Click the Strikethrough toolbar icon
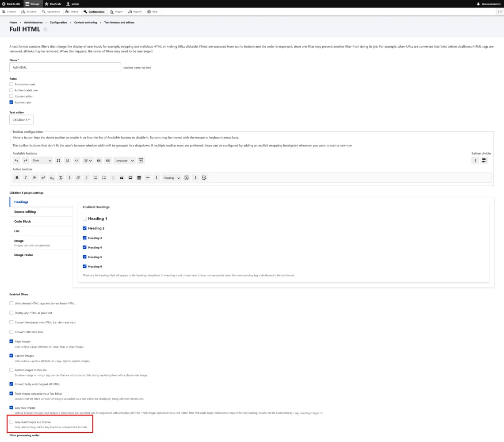 34,177
